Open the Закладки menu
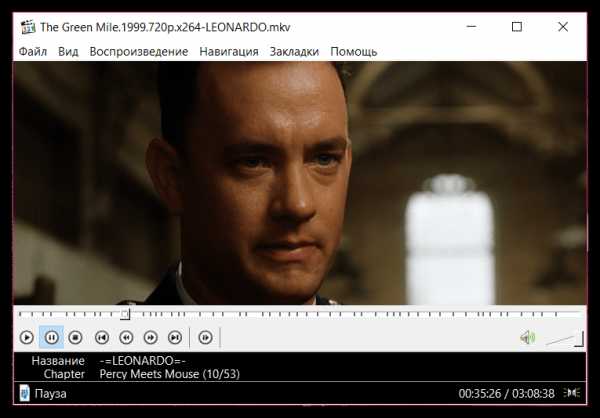The image size is (600, 418). point(294,52)
